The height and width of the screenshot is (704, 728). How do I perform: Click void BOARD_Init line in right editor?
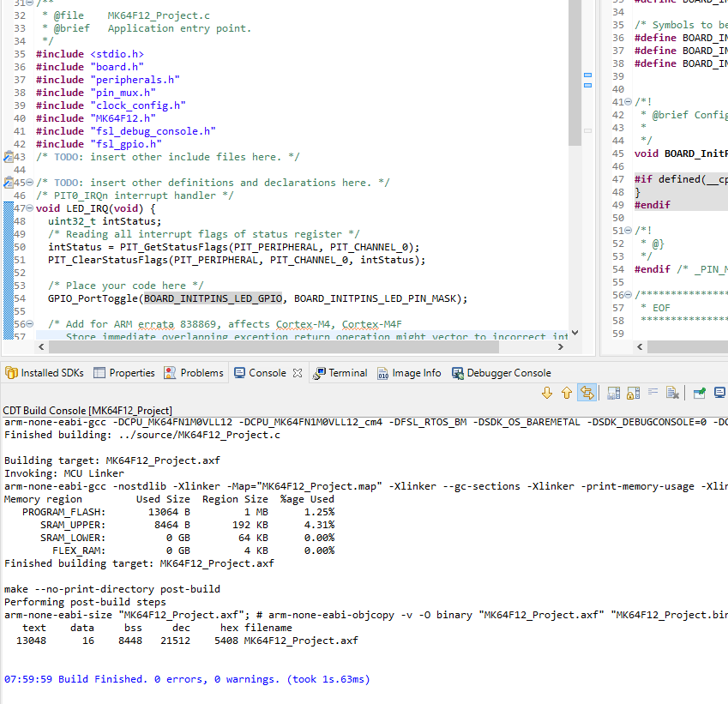pyautogui.click(x=681, y=153)
